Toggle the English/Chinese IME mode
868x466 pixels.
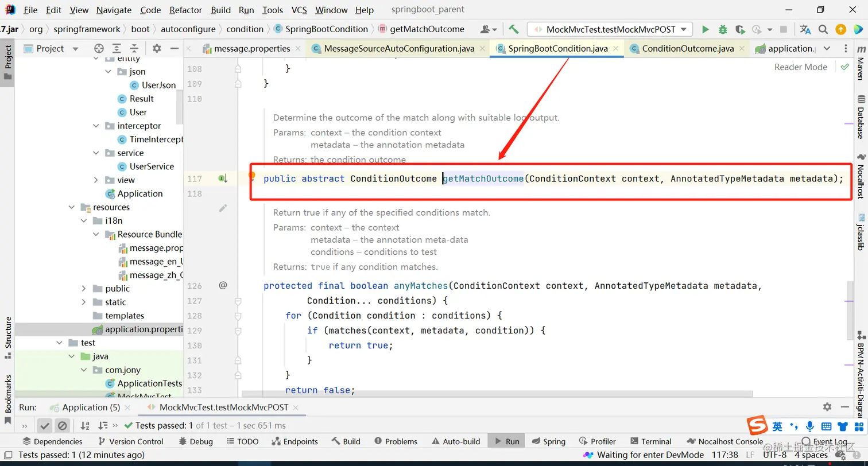click(x=777, y=426)
